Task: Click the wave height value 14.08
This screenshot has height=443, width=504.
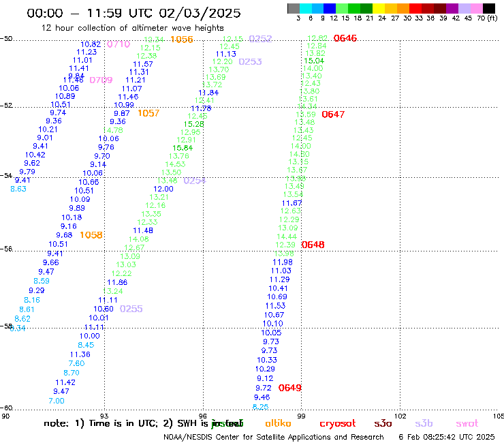Action: [138, 239]
